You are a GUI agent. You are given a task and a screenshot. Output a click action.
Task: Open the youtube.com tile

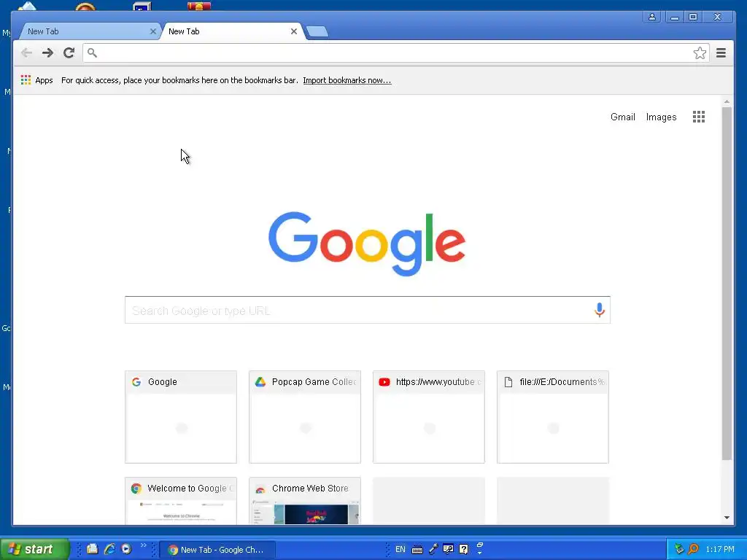[x=429, y=417]
